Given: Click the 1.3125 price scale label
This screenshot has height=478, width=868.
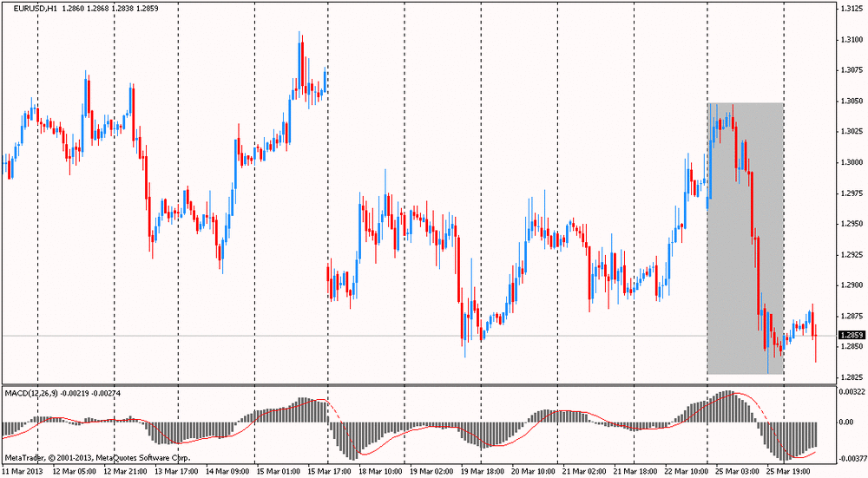Looking at the screenshot, I should pyautogui.click(x=852, y=9).
